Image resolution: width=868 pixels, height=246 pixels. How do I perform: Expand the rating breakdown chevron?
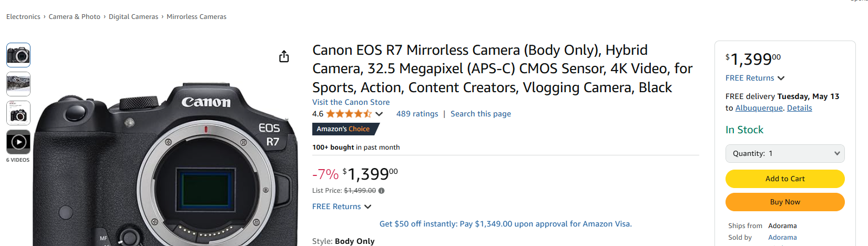point(379,114)
